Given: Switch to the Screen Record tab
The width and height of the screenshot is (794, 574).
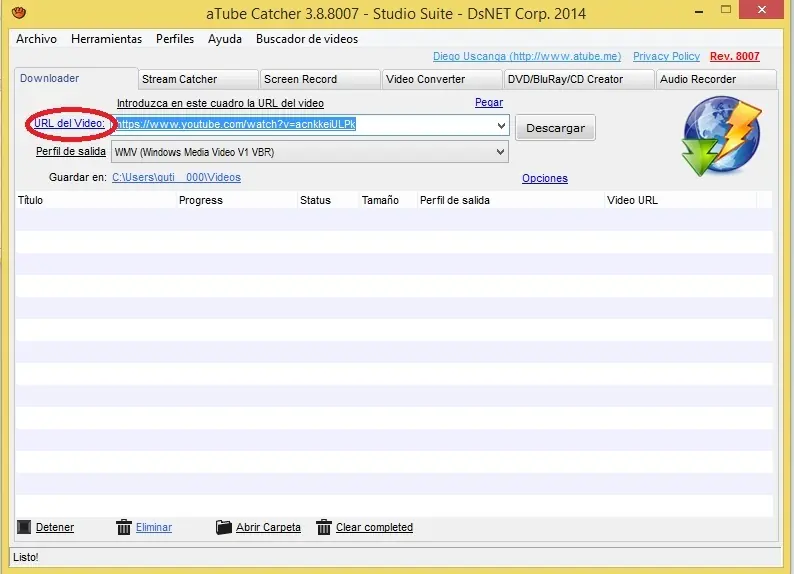Looking at the screenshot, I should click(320, 79).
